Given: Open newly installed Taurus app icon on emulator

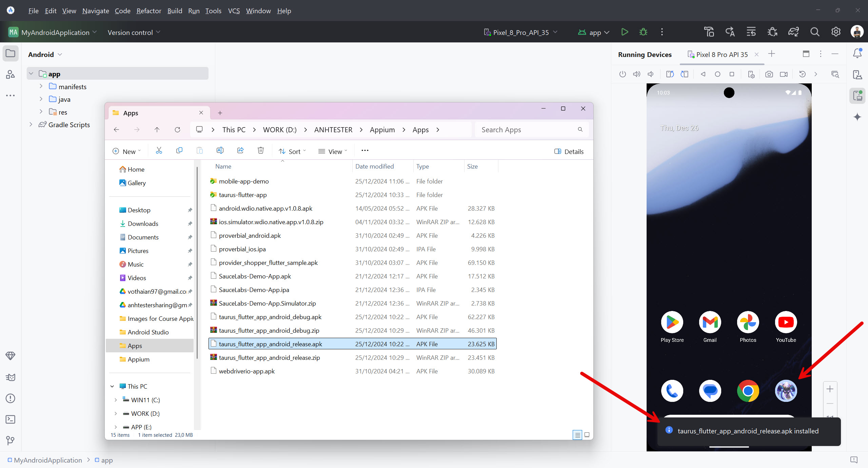Looking at the screenshot, I should point(786,391).
